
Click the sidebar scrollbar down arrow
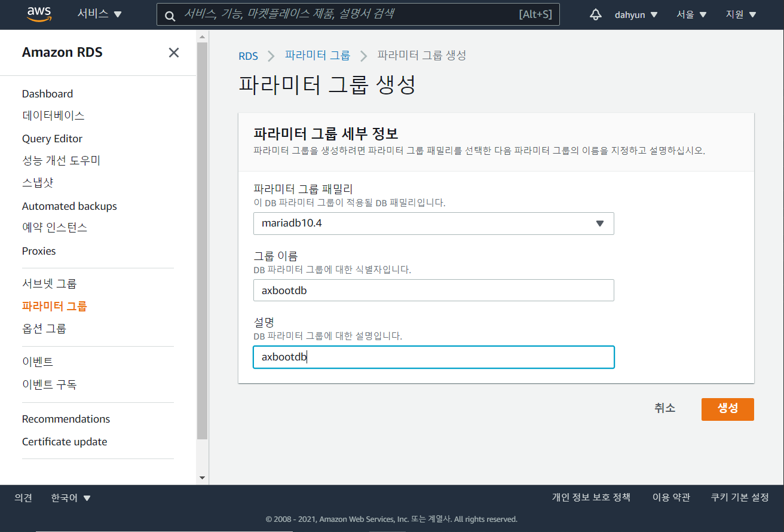tap(202, 478)
